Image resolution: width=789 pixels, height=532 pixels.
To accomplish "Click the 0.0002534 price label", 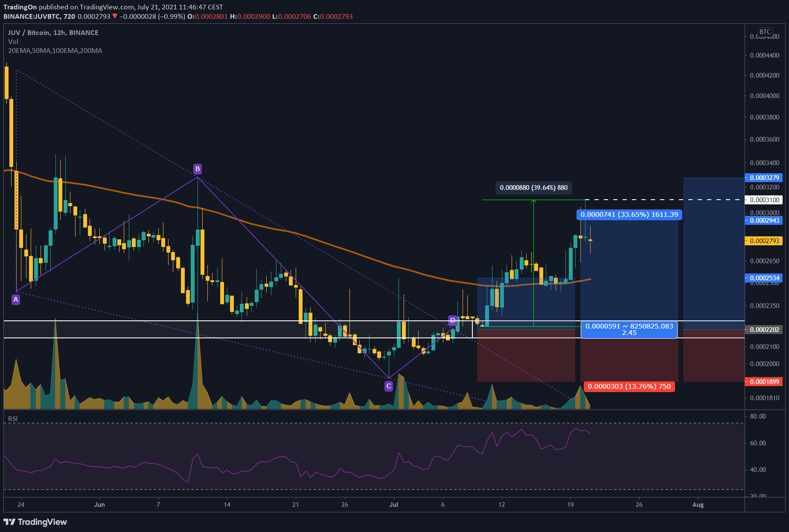I will [x=764, y=278].
